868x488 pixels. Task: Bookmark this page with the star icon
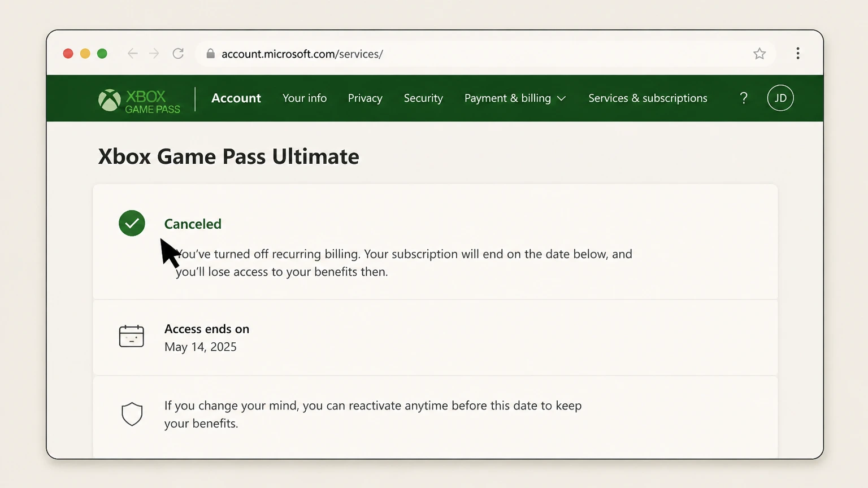click(x=759, y=54)
